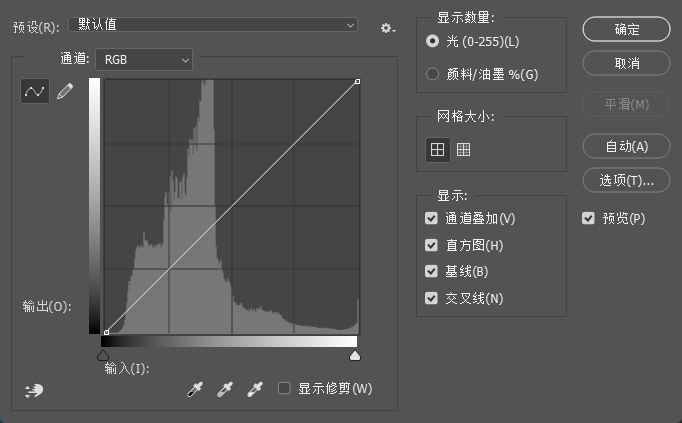Image resolution: width=682 pixels, height=423 pixels.
Task: Click the 确定 button
Action: (626, 29)
